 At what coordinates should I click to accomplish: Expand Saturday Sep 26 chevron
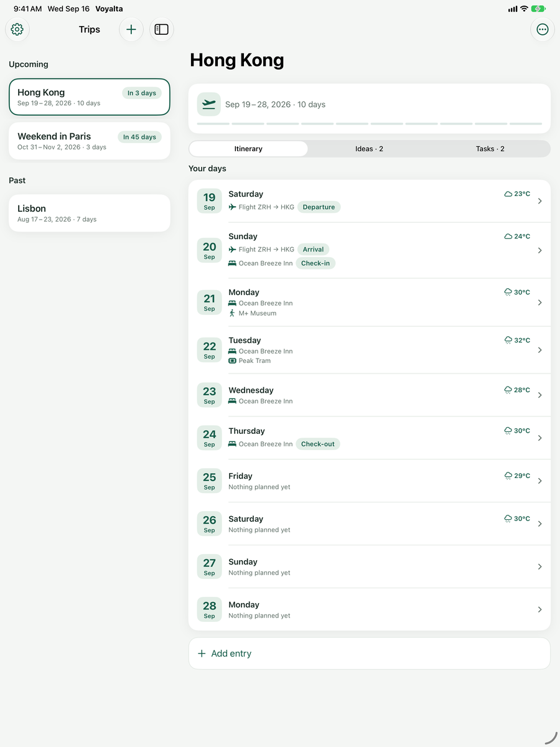pyautogui.click(x=539, y=524)
